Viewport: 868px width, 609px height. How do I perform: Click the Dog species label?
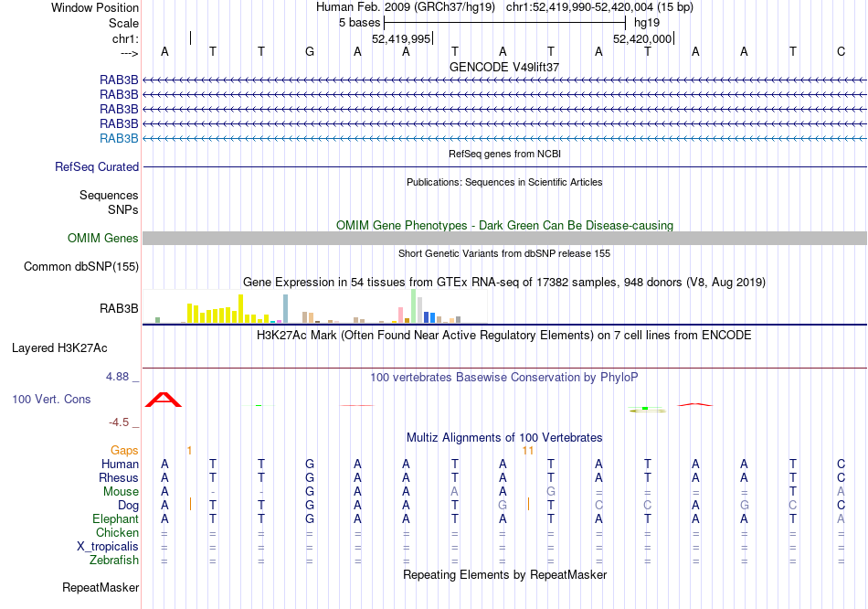coord(128,506)
